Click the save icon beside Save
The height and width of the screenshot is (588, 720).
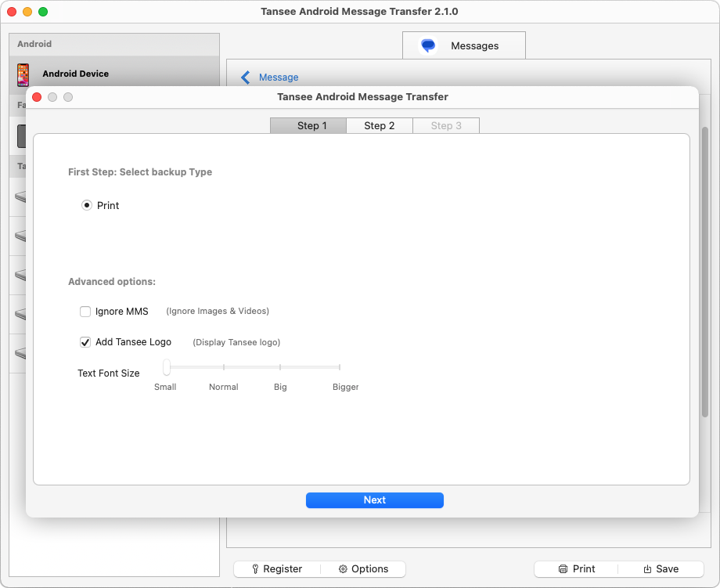[x=647, y=568]
